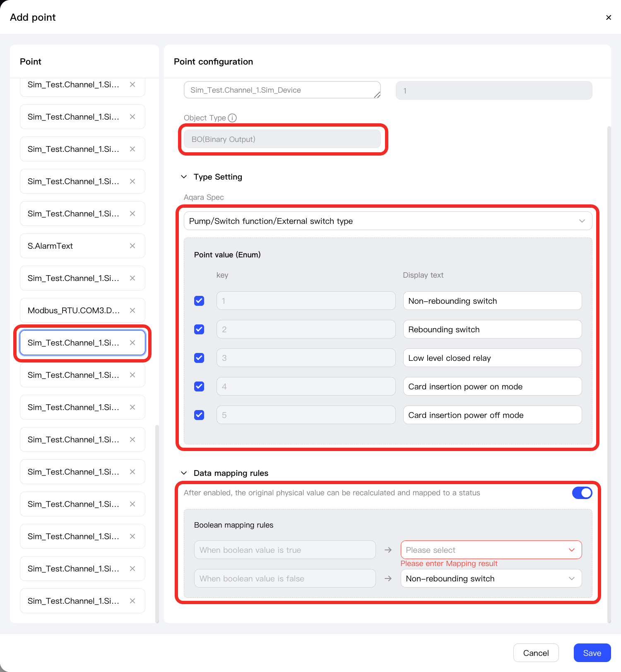Collapse the Type Setting section

coord(184,177)
